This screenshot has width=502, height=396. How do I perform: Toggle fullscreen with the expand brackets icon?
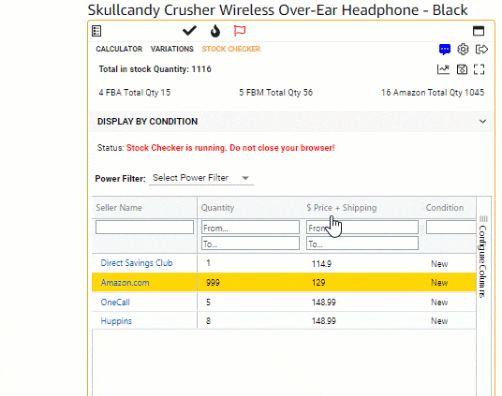[479, 69]
